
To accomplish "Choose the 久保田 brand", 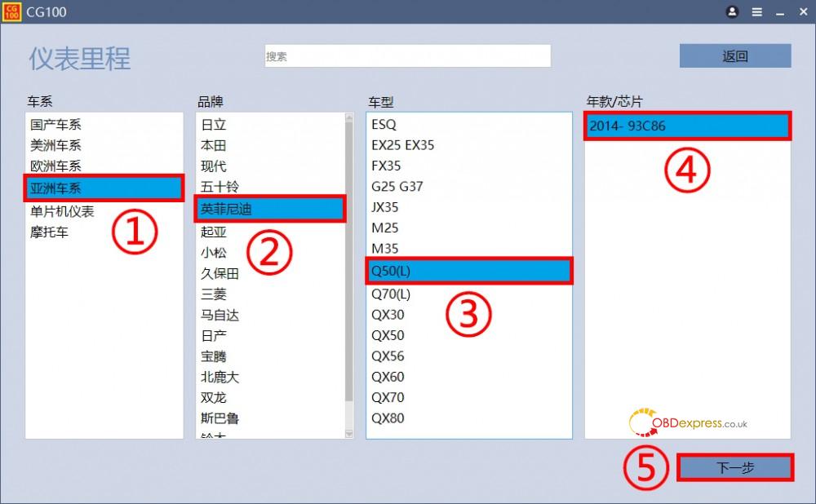I will (271, 273).
